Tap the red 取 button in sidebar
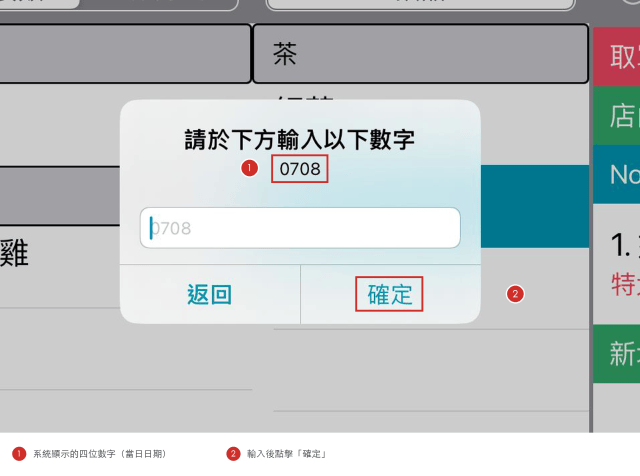 point(617,57)
